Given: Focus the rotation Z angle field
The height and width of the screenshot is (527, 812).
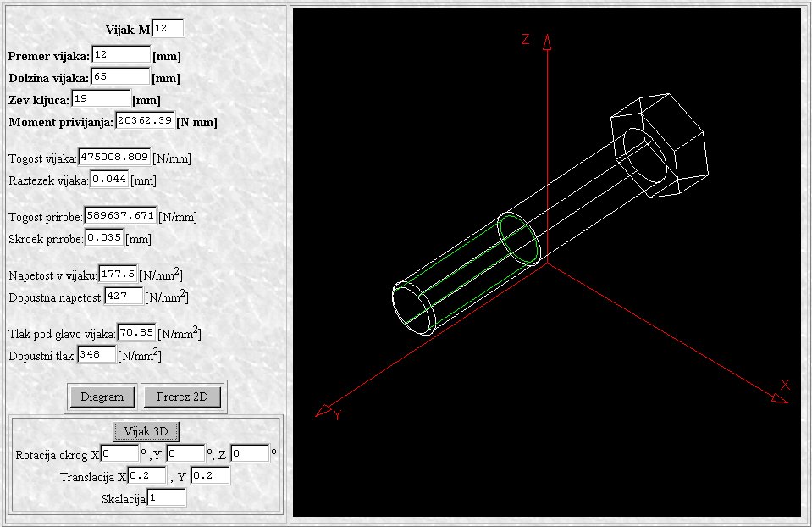Looking at the screenshot, I should (x=250, y=454).
